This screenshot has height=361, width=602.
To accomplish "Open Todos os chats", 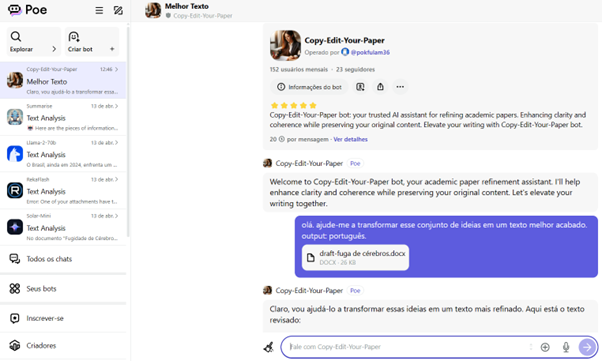I will pos(63,259).
